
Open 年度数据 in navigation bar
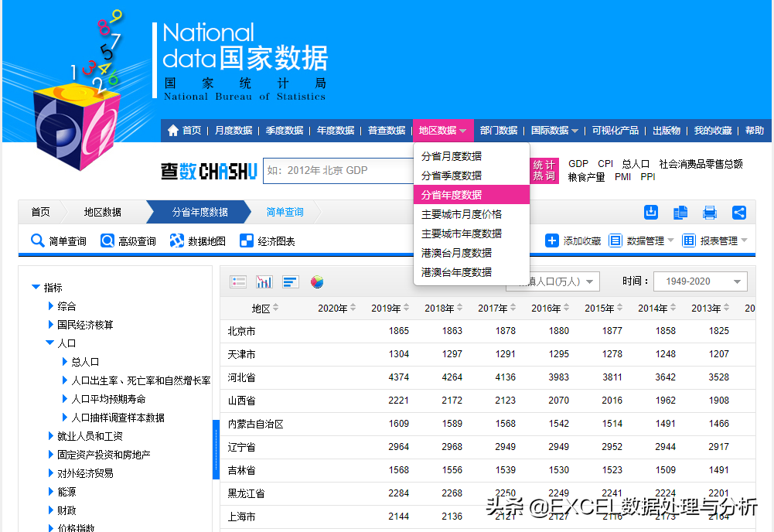coord(336,130)
